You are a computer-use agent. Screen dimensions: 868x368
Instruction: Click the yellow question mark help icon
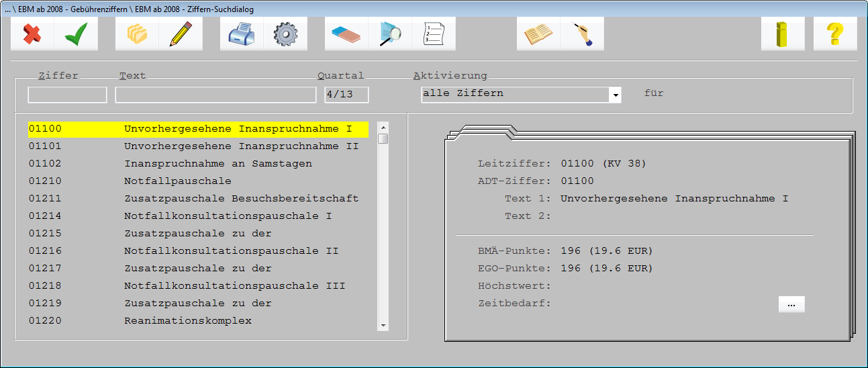tap(835, 34)
